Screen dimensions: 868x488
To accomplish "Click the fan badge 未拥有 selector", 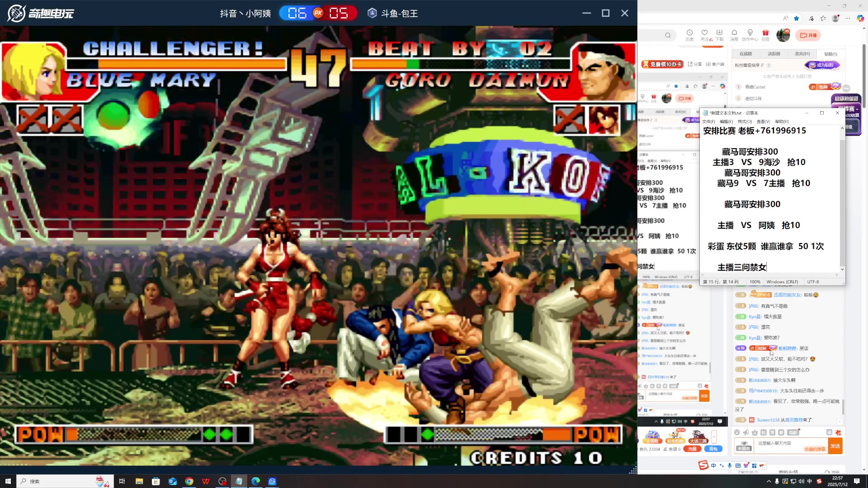I will (744, 446).
